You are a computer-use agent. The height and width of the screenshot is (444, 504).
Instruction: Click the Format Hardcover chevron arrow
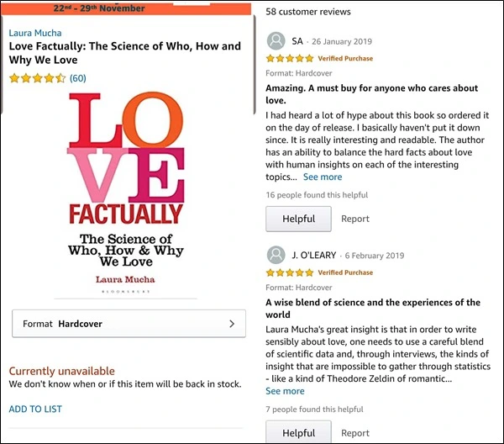click(232, 323)
